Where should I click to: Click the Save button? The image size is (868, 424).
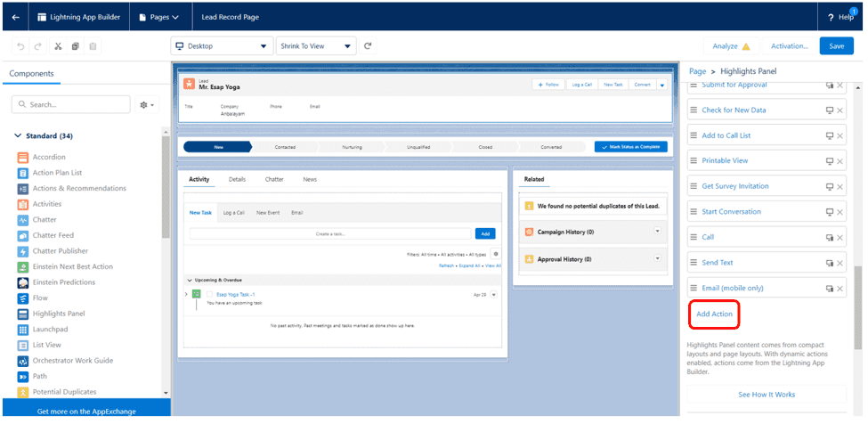point(837,46)
